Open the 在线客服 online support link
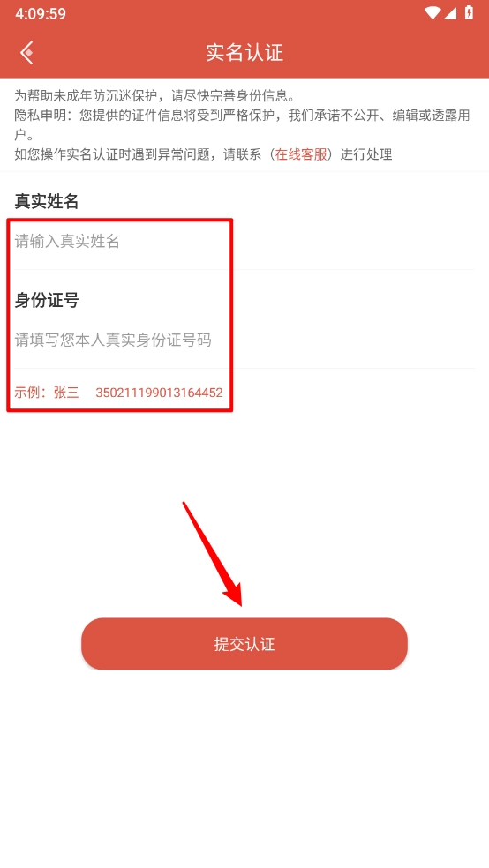489x868 pixels. pos(301,154)
